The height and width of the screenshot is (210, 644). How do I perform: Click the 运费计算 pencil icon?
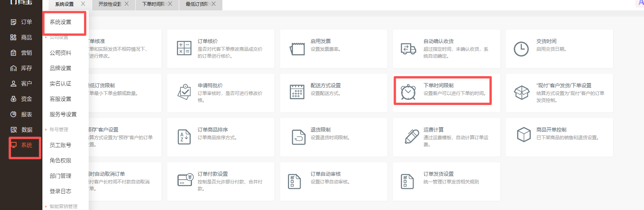click(x=412, y=137)
